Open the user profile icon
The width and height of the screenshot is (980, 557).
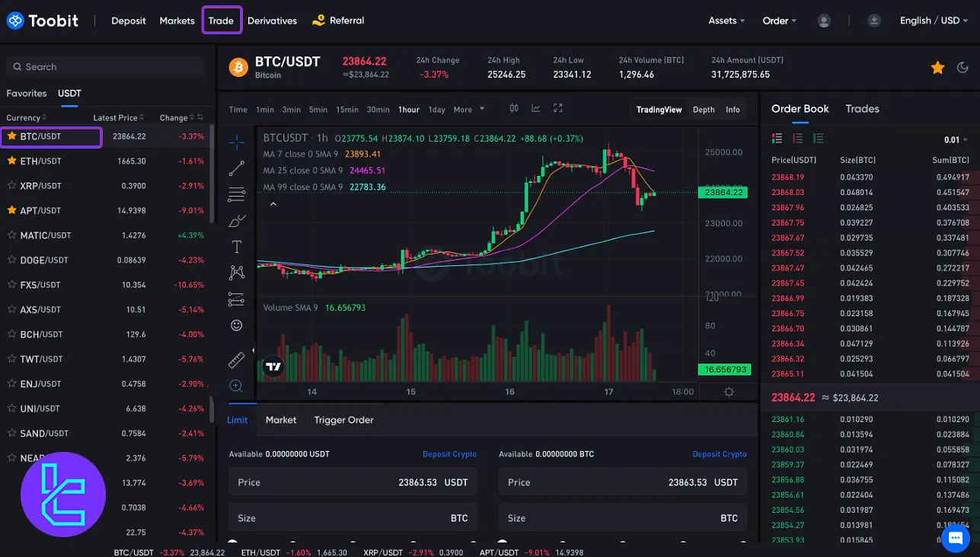pyautogui.click(x=824, y=21)
